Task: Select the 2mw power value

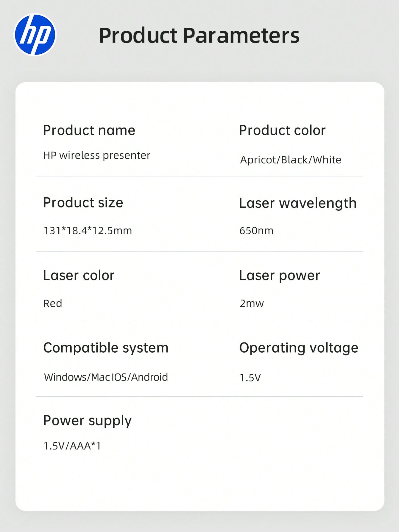Action: (x=252, y=303)
